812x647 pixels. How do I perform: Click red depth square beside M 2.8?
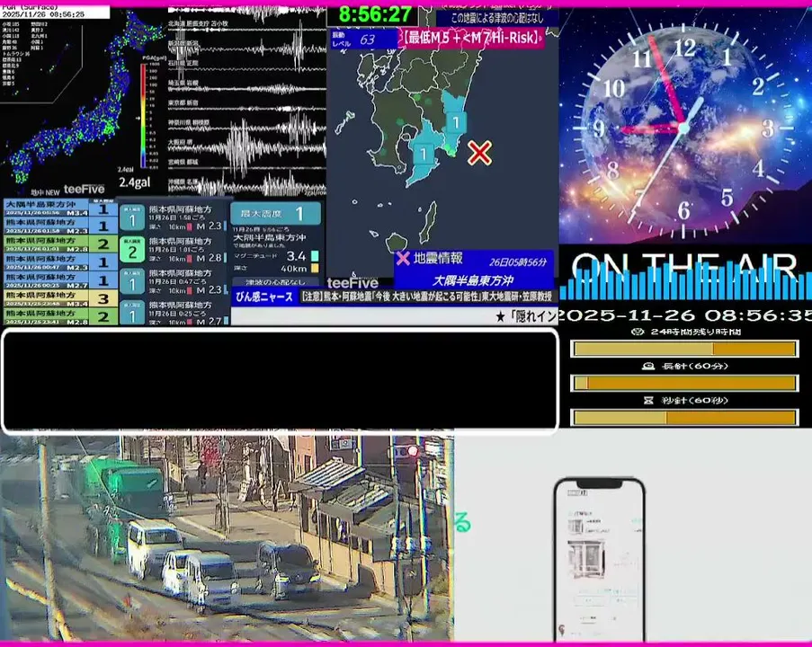coord(190,258)
